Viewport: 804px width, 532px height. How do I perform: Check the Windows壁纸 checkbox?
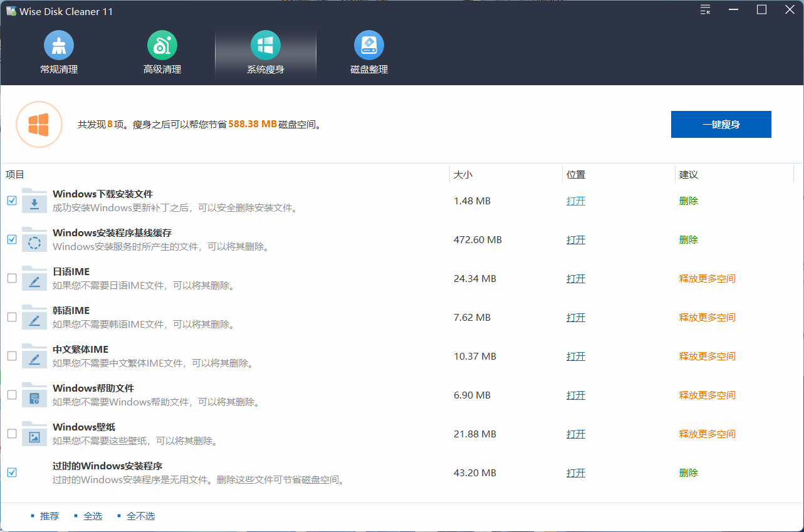pyautogui.click(x=12, y=434)
